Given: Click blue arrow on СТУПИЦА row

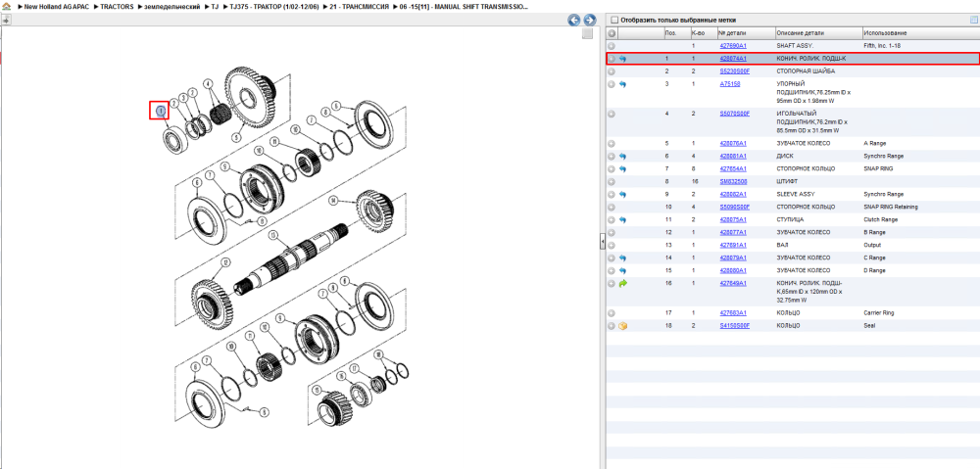Looking at the screenshot, I should 622,220.
